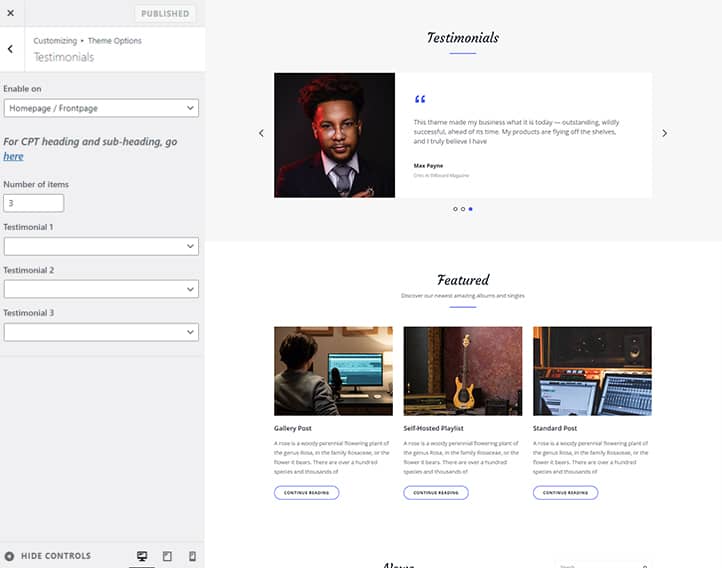Select the first testimonial slider dot
Image resolution: width=722 pixels, height=568 pixels.
[x=455, y=209]
